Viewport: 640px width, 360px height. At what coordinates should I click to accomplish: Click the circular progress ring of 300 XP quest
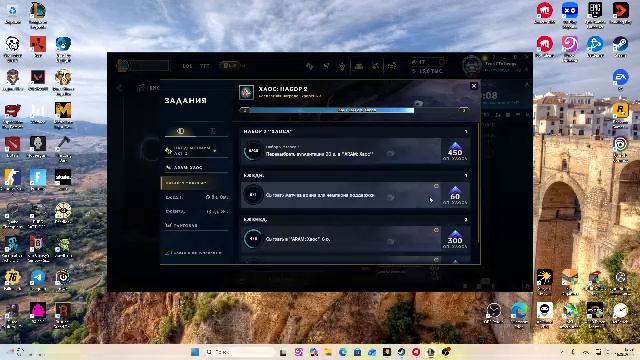tap(253, 239)
